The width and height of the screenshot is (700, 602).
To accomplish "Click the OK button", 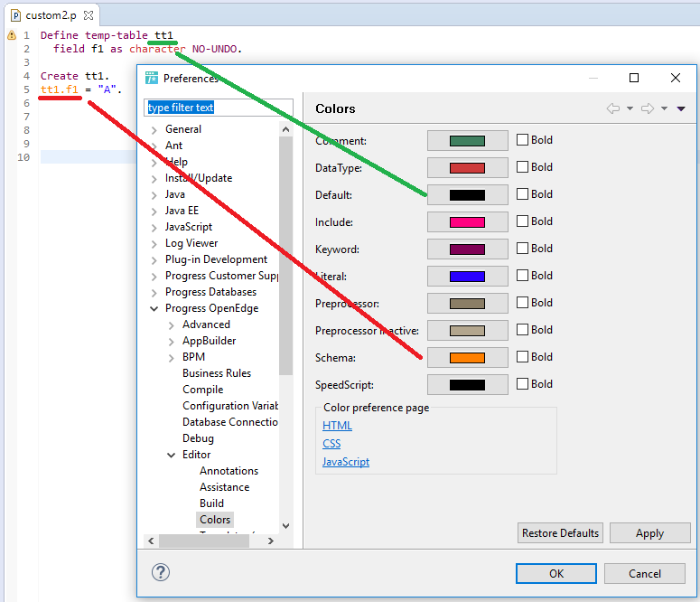I will [556, 573].
